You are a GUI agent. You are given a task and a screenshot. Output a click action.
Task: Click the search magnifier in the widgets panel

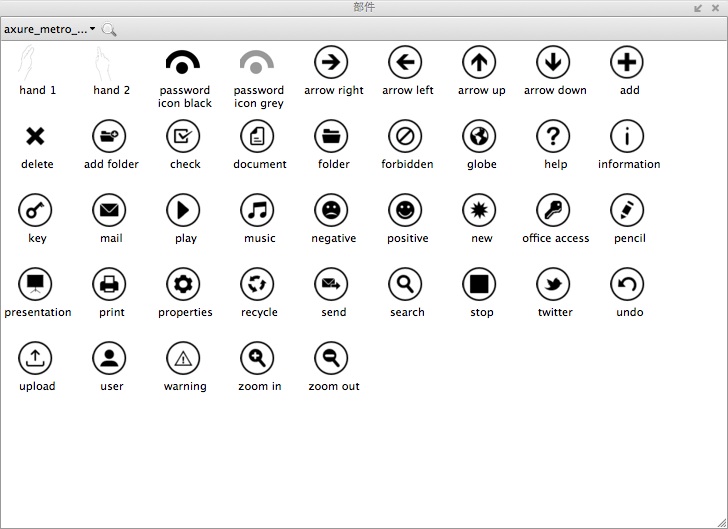click(109, 29)
